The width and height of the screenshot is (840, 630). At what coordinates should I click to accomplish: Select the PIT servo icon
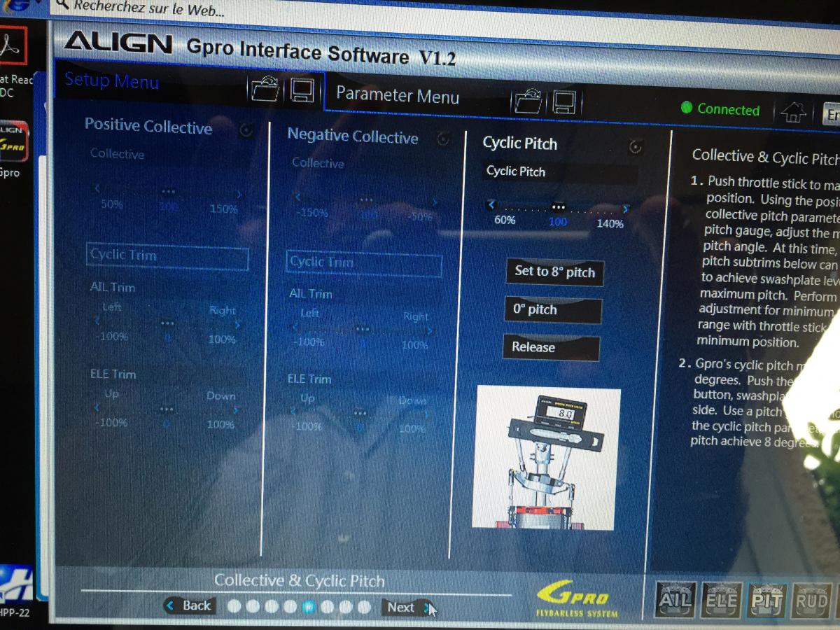[766, 601]
